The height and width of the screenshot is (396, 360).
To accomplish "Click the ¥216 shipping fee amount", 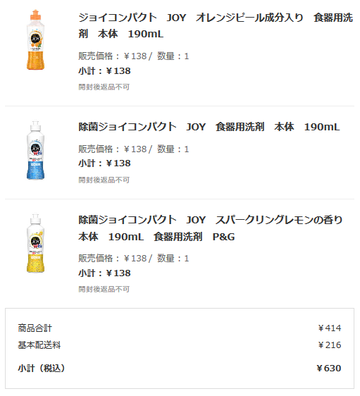I will pos(329,345).
